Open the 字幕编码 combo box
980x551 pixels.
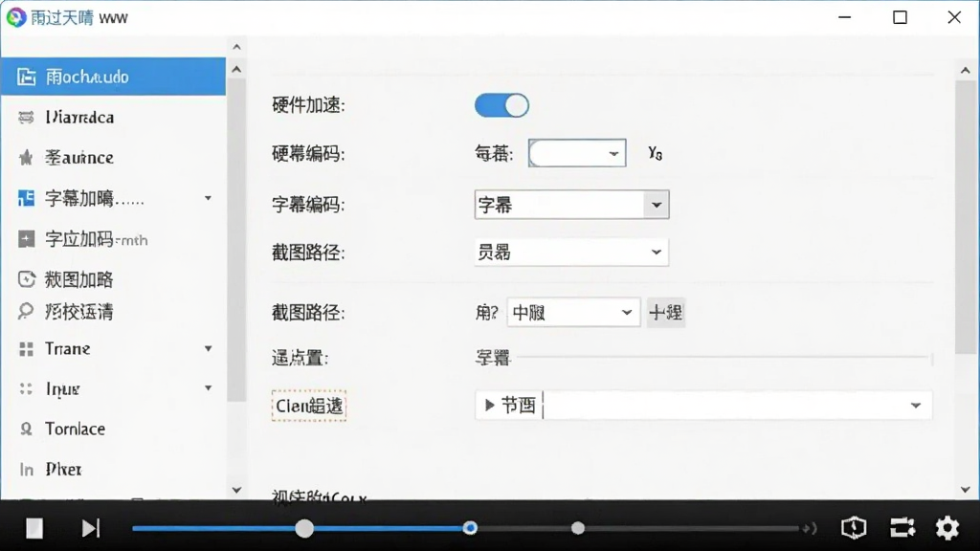(572, 205)
